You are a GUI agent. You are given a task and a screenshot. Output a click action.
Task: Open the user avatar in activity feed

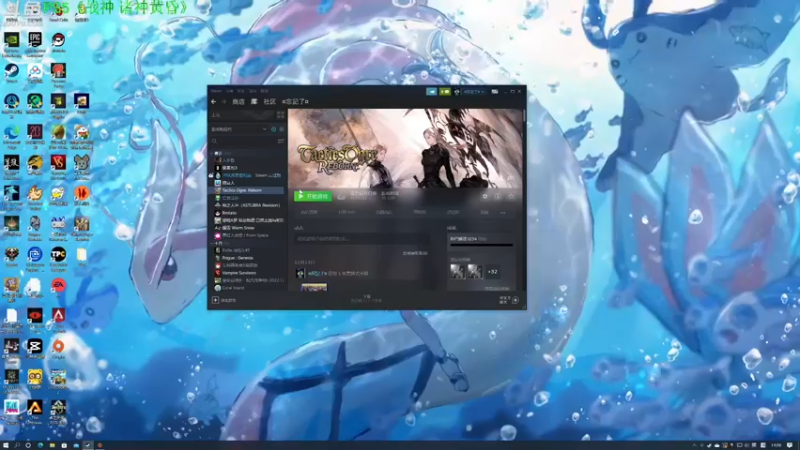pos(300,274)
